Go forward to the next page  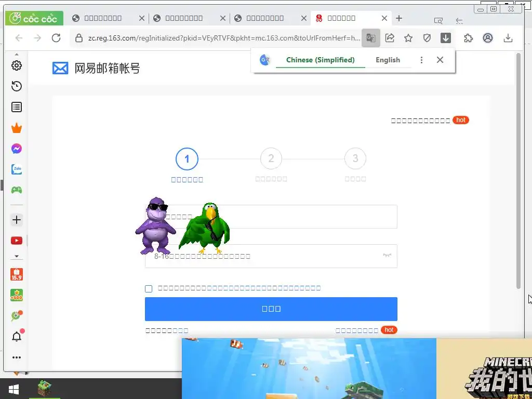coord(37,38)
